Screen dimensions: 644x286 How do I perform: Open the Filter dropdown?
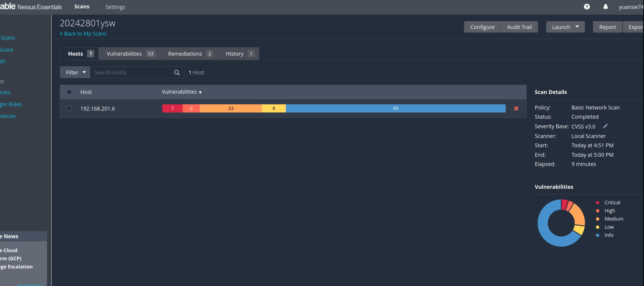point(75,73)
